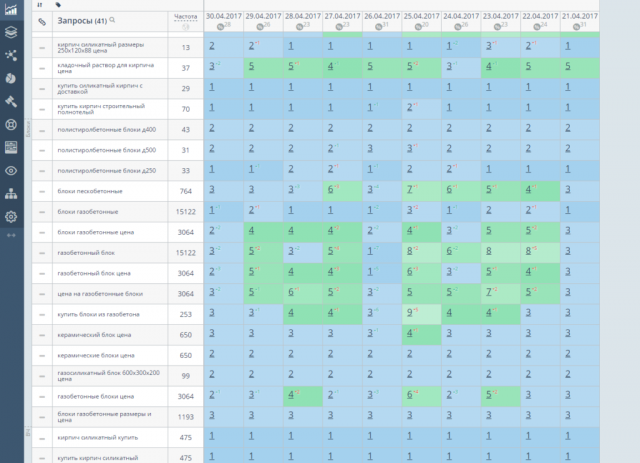This screenshot has height=463, width=640.
Task: Click the clock icon under 24.04.2017
Action: coord(458,27)
